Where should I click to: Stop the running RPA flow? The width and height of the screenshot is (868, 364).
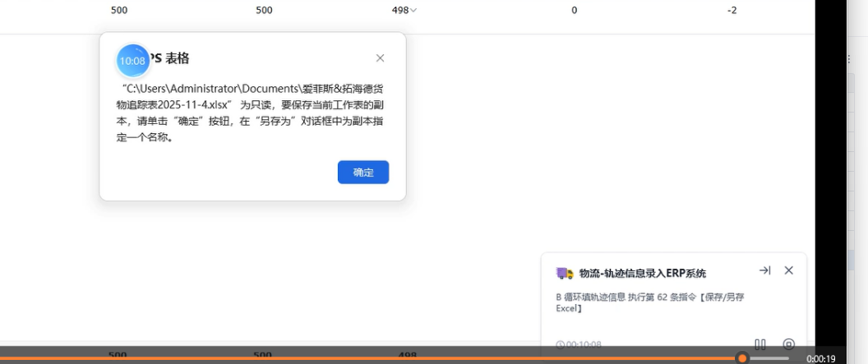click(789, 344)
